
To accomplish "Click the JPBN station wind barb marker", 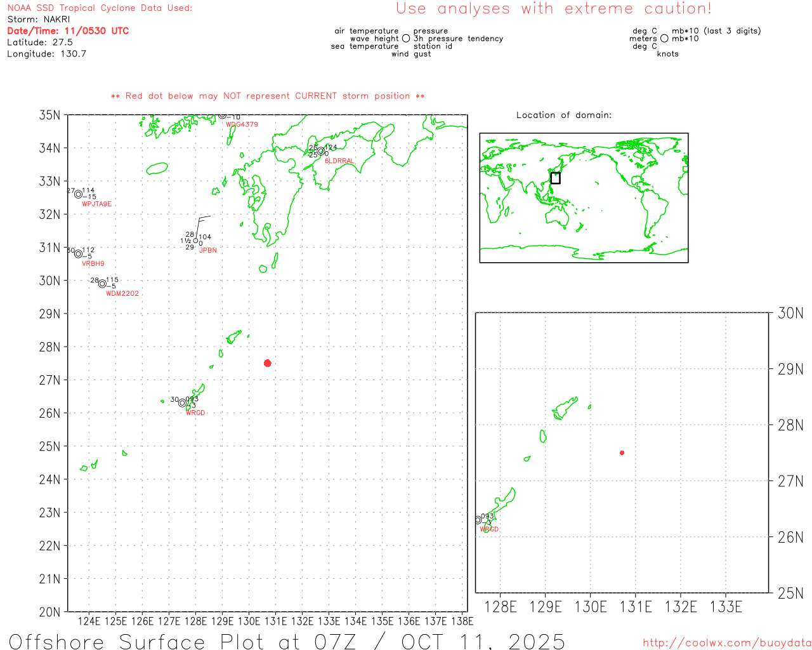I will [195, 241].
